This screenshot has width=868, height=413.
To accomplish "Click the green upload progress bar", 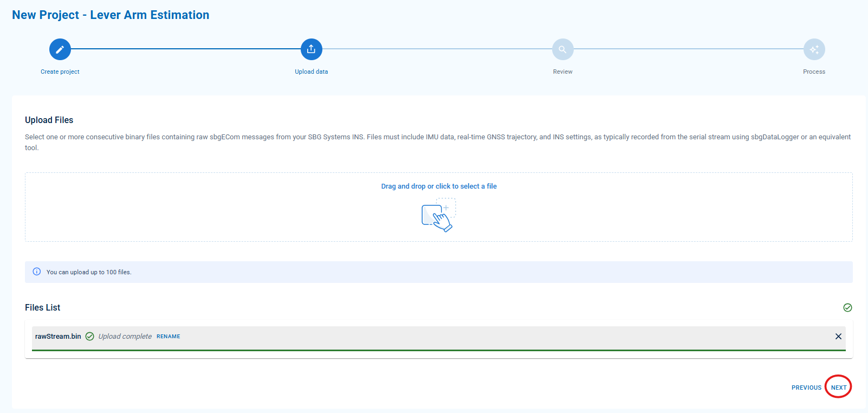I will [439, 350].
